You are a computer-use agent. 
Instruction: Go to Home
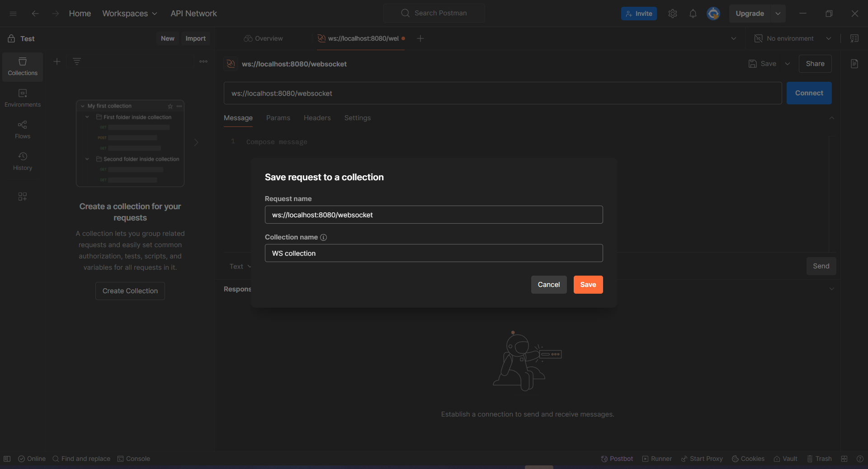(80, 14)
